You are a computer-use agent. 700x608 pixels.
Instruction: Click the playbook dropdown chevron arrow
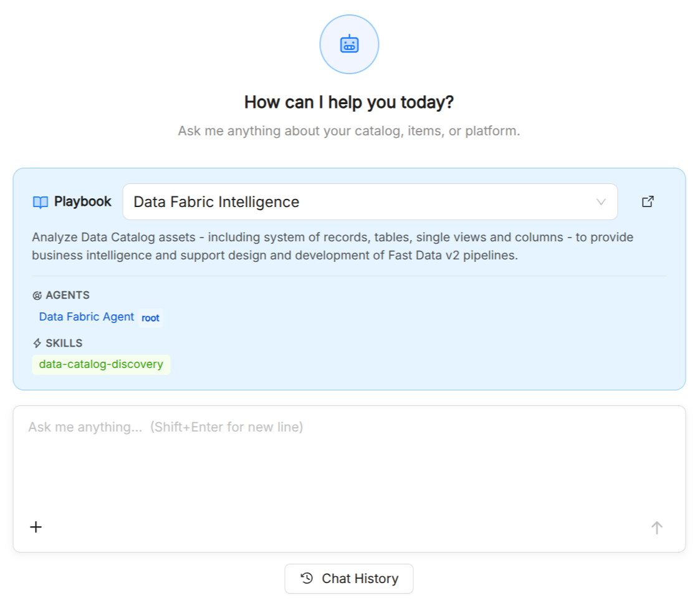coord(601,202)
